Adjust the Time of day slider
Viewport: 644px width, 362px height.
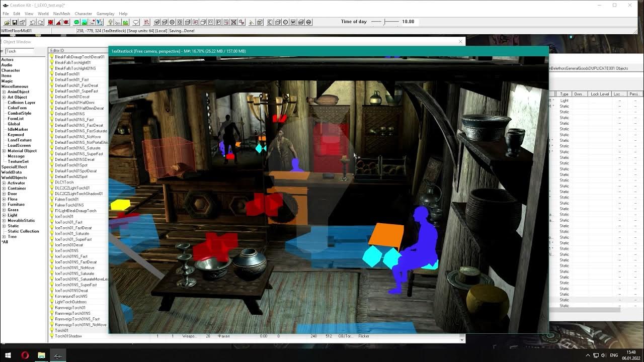[x=385, y=22]
